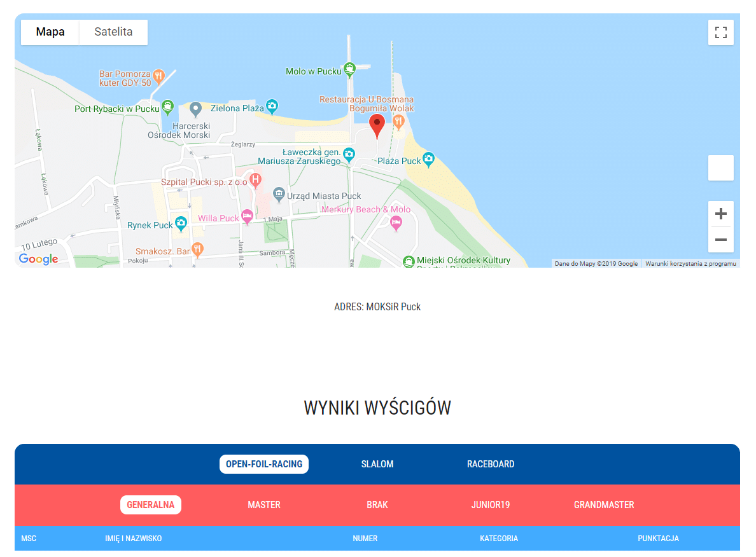
Task: Click the Rynek Puck camera marker
Action: [x=181, y=224]
